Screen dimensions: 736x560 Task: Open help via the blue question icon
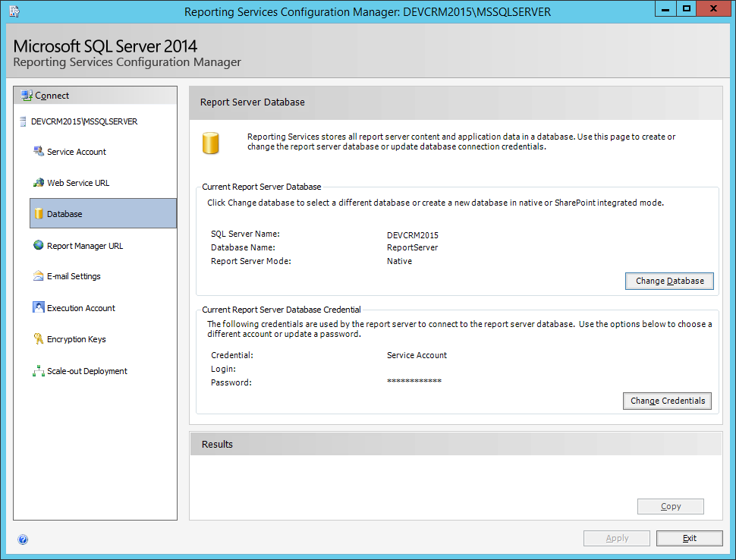[x=23, y=540]
